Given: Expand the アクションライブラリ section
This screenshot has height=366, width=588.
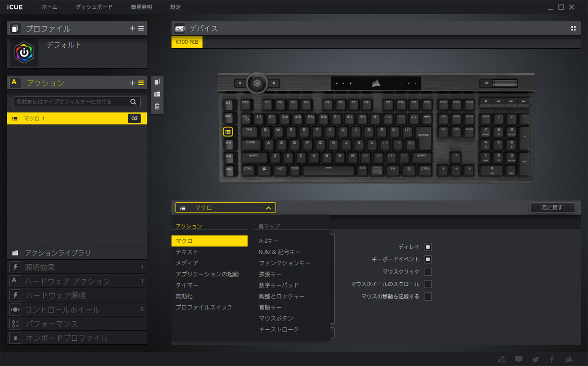Looking at the screenshot, I should 77,253.
